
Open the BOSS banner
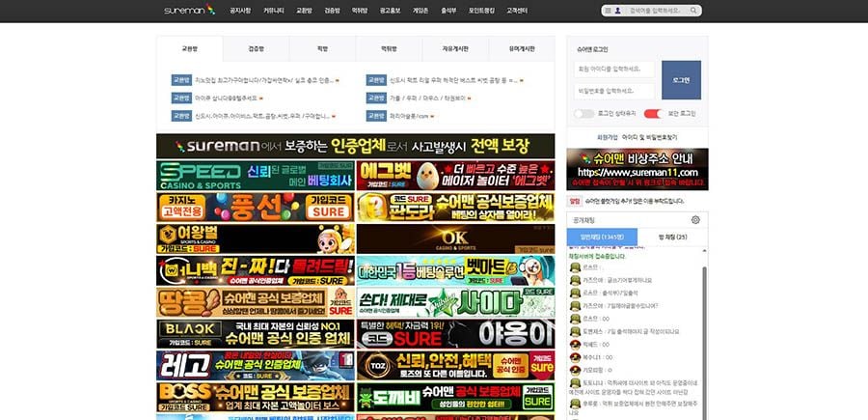click(x=256, y=397)
